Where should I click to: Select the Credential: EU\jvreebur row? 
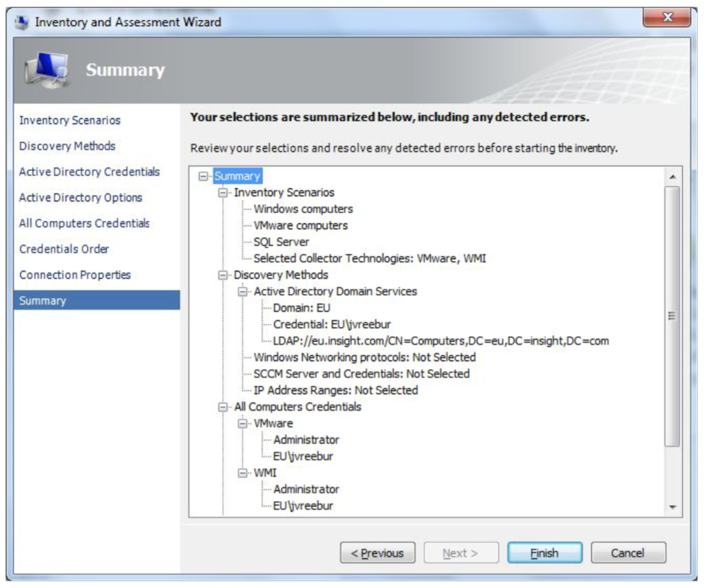(x=332, y=325)
